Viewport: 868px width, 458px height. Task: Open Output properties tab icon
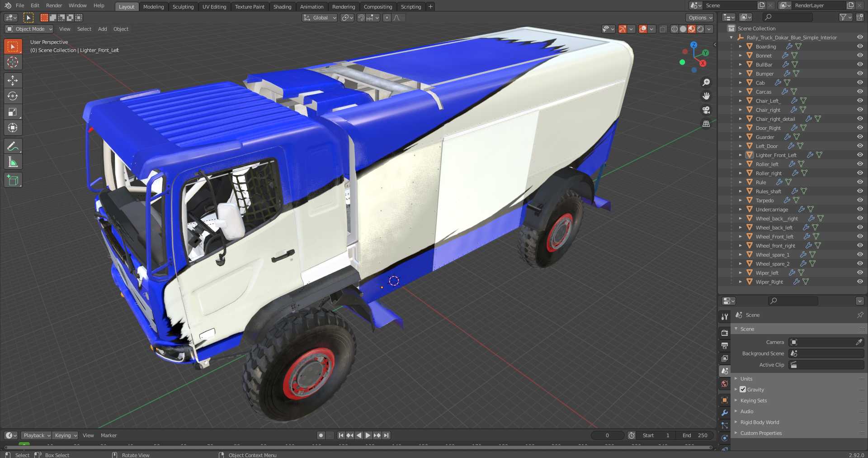(x=724, y=346)
